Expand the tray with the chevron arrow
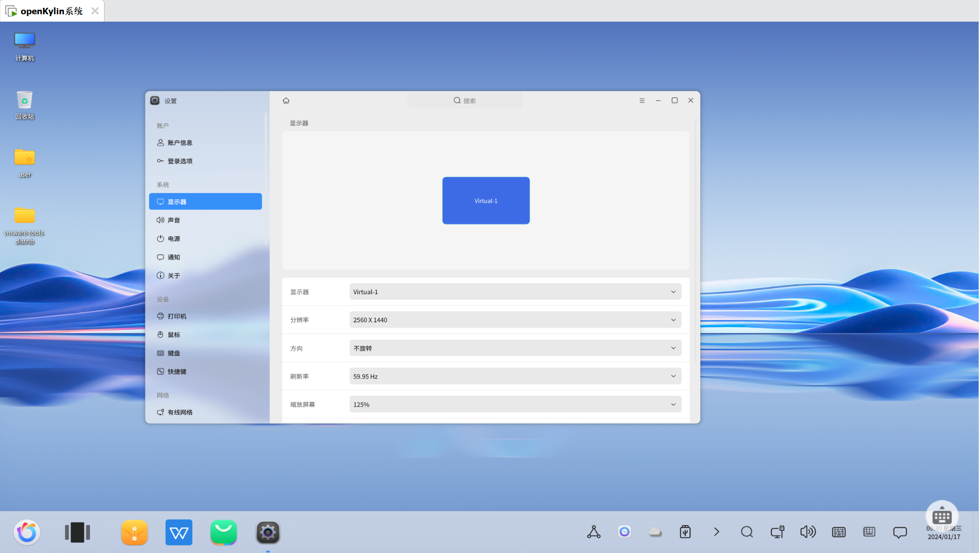This screenshot has height=553, width=980. [716, 532]
